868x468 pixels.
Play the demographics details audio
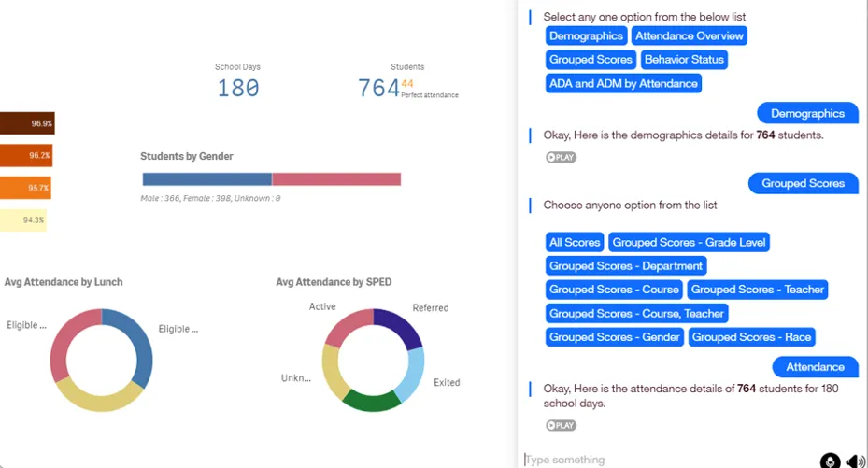[x=561, y=157]
